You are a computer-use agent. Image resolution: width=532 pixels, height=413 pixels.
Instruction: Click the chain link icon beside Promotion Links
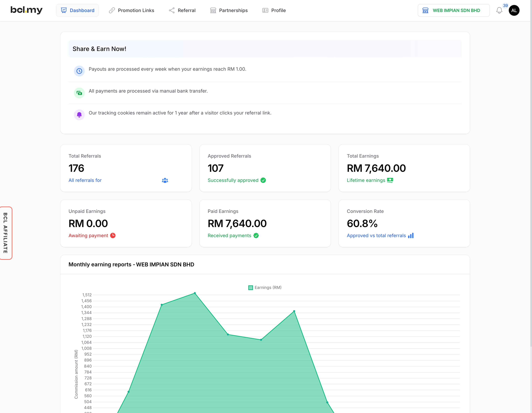tap(112, 10)
